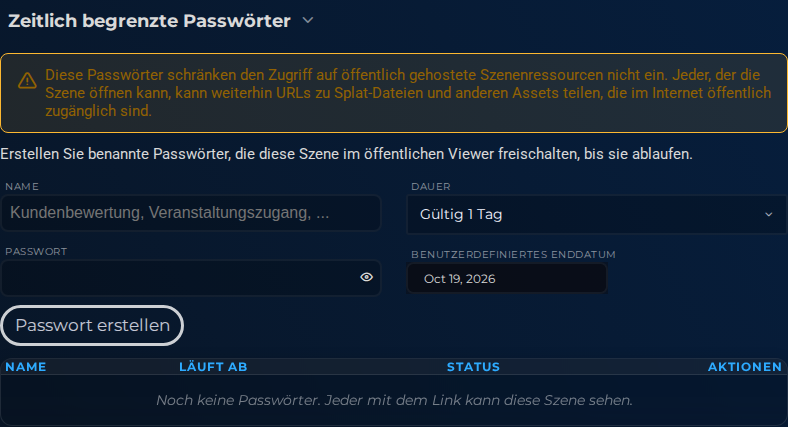Click the BENUTZERDEFINIERTES ENDDATUM label
788x427 pixels.
513,255
